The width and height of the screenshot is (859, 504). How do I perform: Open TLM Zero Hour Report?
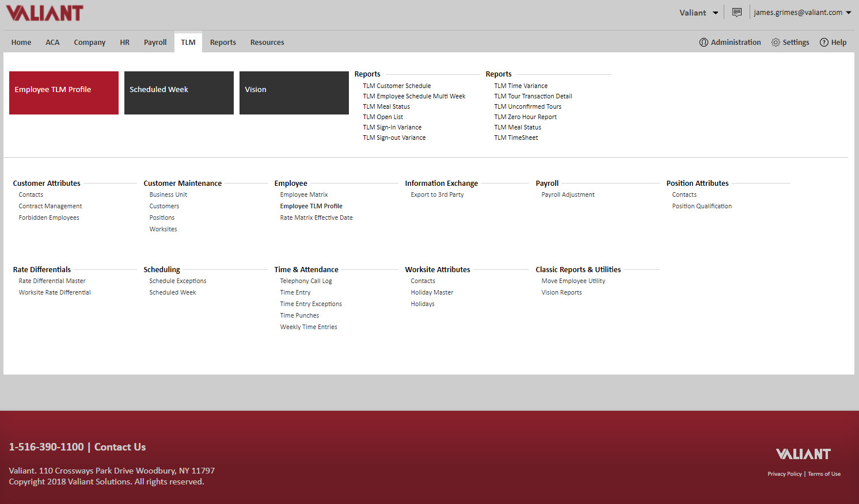point(526,117)
